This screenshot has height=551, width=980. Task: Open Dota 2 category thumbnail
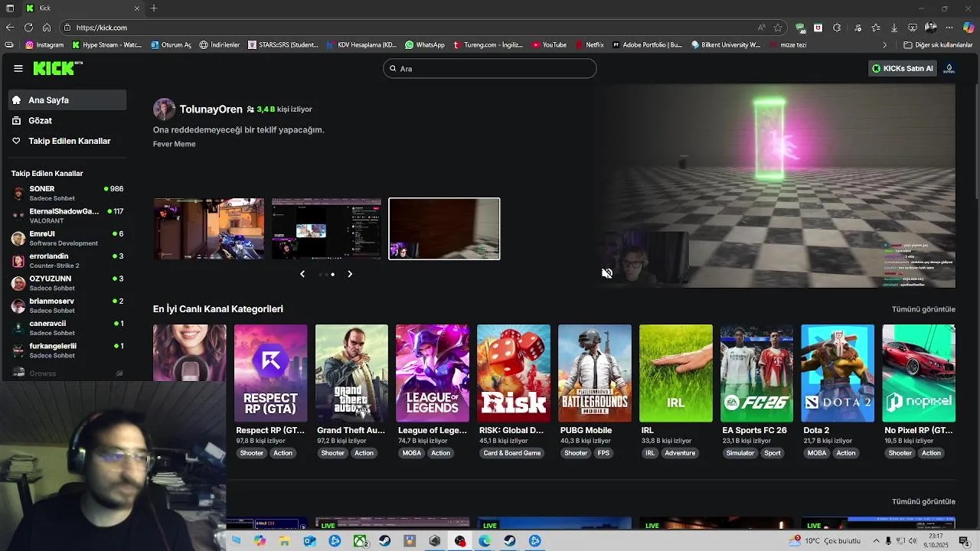pos(838,373)
